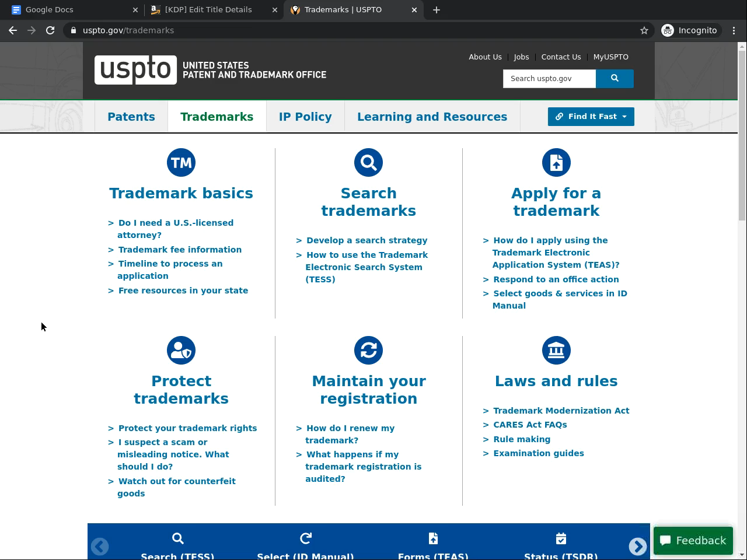Open the Trademark basics heading link
747x560 pixels.
coord(181,193)
